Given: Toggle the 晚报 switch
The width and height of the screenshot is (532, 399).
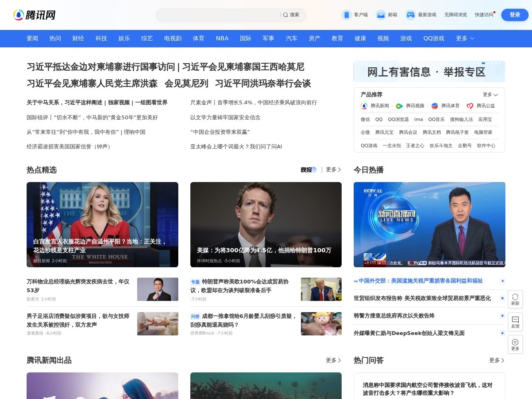Looking at the screenshot, I should pyautogui.click(x=309, y=170).
